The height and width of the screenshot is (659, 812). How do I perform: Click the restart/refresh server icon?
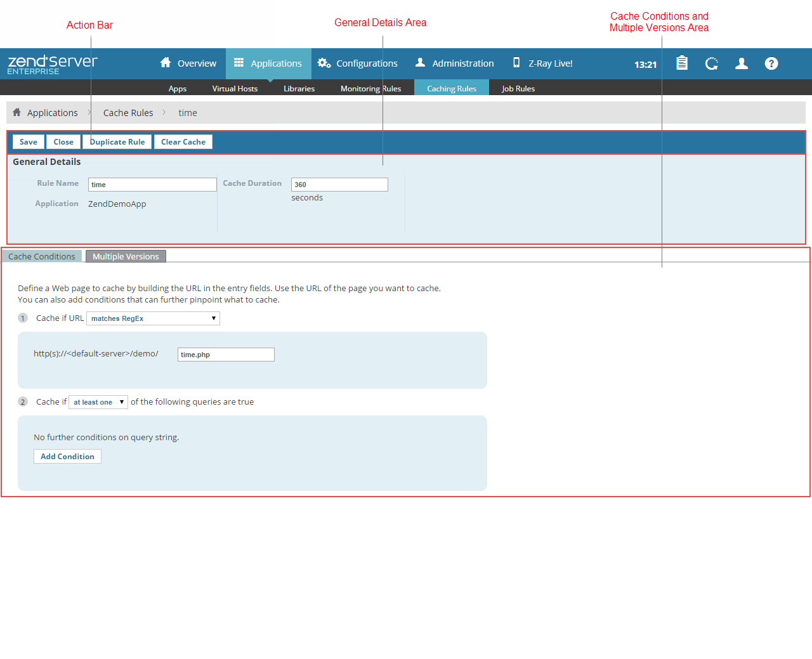point(712,63)
